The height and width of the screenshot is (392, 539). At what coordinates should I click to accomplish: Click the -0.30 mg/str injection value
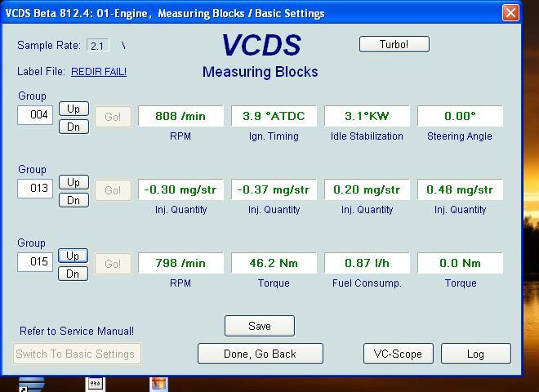tap(180, 189)
